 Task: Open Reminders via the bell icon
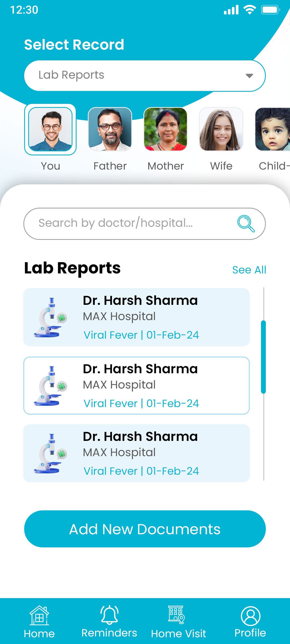click(109, 615)
